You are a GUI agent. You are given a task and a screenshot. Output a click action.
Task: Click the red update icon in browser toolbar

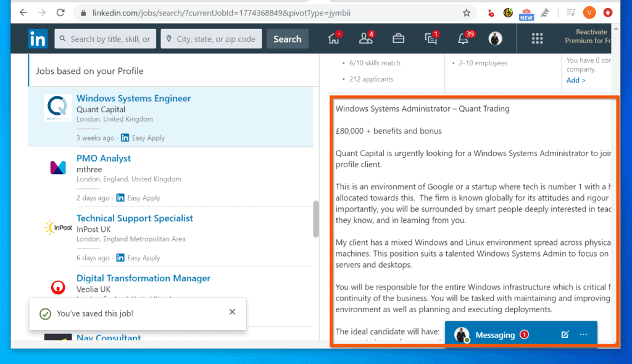(x=608, y=13)
